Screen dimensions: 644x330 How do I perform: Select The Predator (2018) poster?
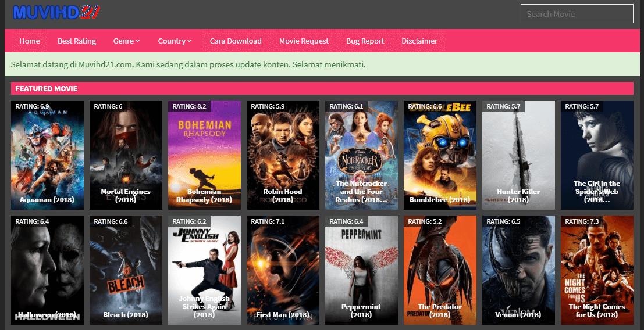[x=439, y=270]
